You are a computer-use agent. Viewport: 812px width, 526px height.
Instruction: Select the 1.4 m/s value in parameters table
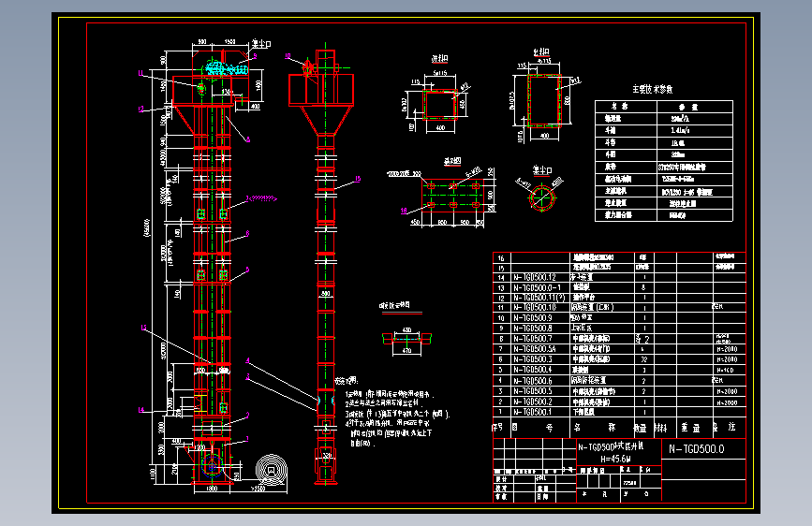click(681, 130)
